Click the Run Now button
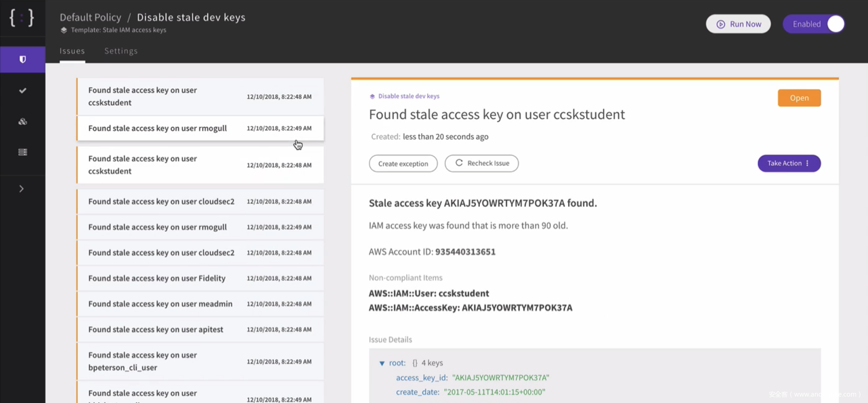Screen dimensions: 868x403 (x=738, y=24)
